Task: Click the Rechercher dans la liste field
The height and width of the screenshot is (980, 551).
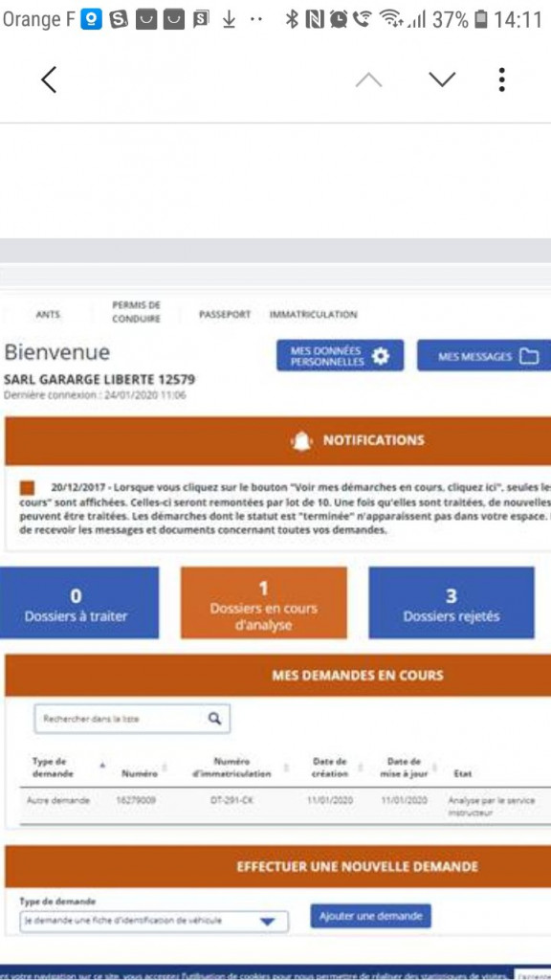Action: [132, 719]
